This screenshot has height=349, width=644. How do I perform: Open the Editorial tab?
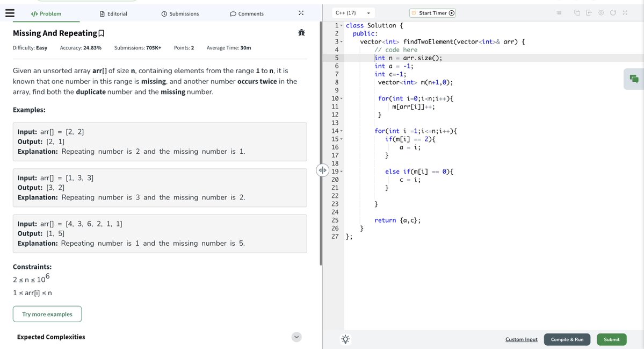[x=113, y=13]
